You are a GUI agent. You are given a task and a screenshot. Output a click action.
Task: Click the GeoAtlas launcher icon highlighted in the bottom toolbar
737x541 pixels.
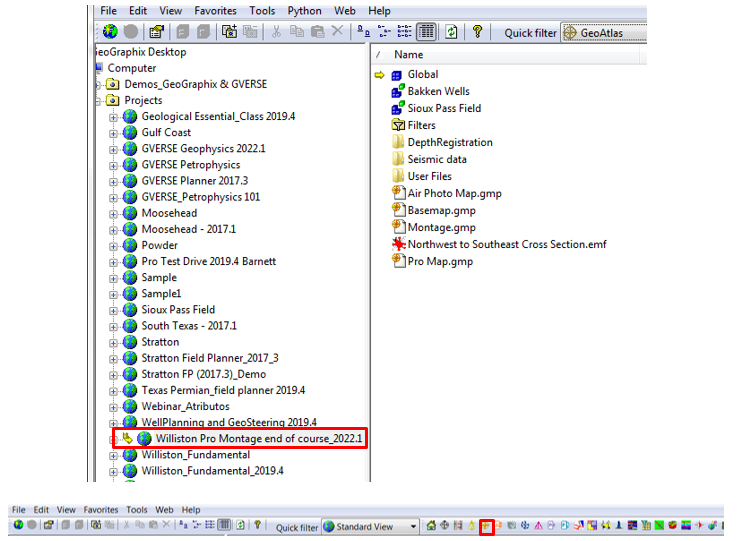coord(486,525)
